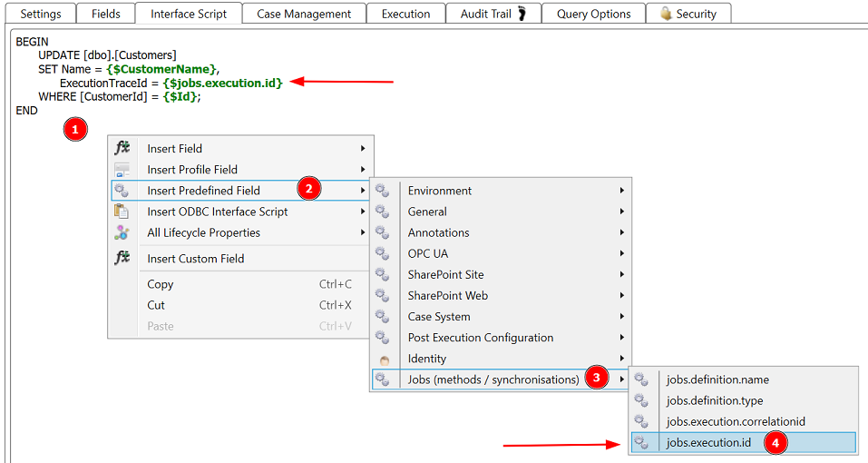Click the fx icon beside Insert Field

(x=122, y=148)
